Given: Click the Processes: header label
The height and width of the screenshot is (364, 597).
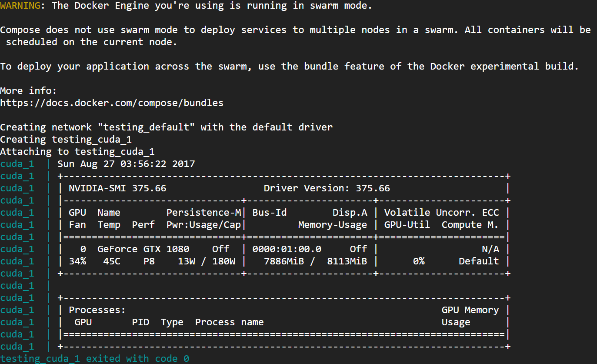Looking at the screenshot, I should pyautogui.click(x=97, y=310).
